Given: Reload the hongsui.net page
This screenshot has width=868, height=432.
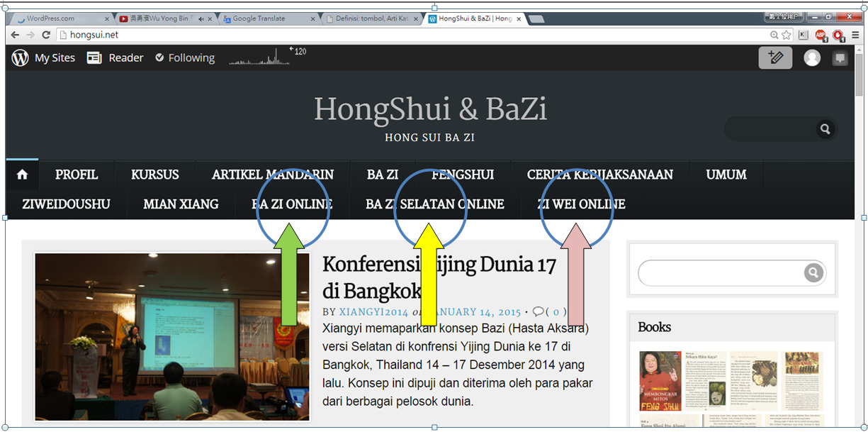Looking at the screenshot, I should (47, 34).
